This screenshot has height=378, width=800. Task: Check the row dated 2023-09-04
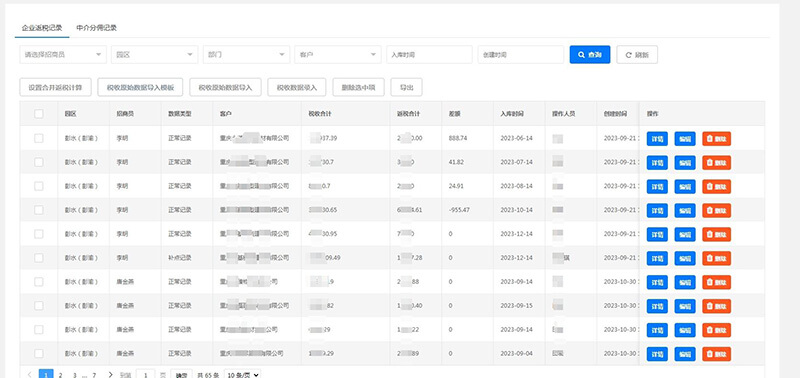click(x=39, y=354)
